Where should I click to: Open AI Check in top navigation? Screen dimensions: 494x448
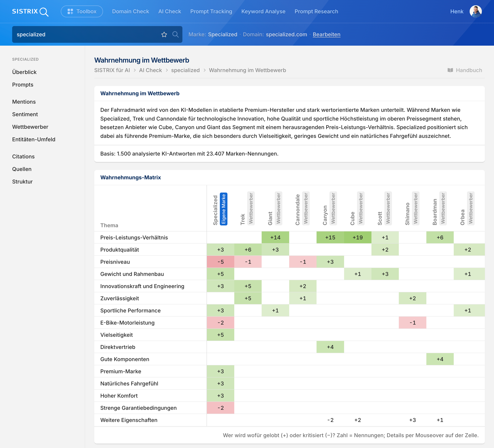(x=169, y=12)
